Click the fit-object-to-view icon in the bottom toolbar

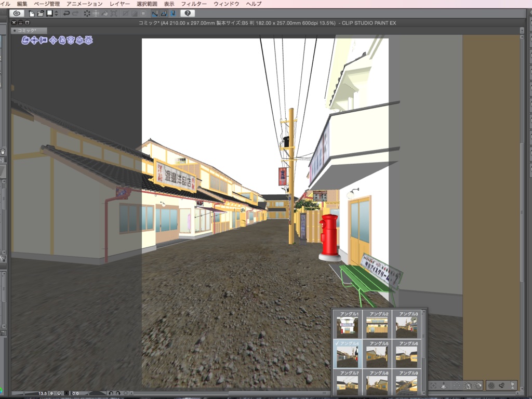(434, 385)
